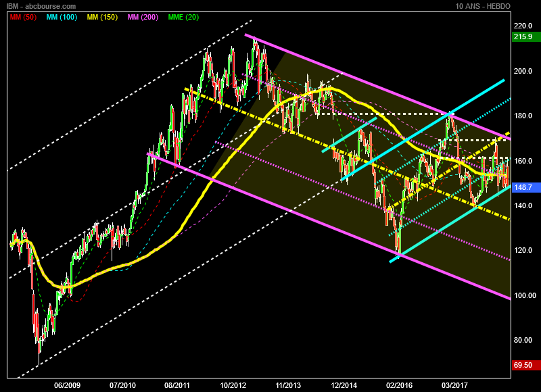The image size is (541, 392).
Task: Click the blue 148.7 current price tag
Action: [526, 187]
